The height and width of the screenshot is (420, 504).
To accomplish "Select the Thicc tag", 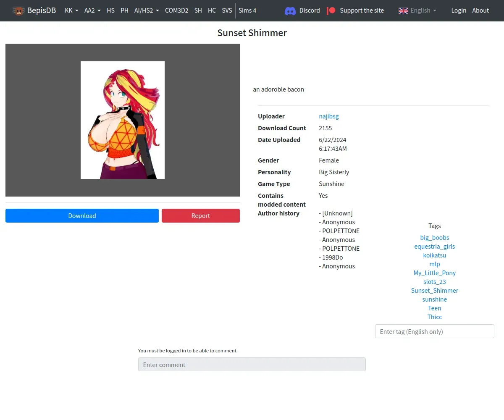I will (x=435, y=317).
